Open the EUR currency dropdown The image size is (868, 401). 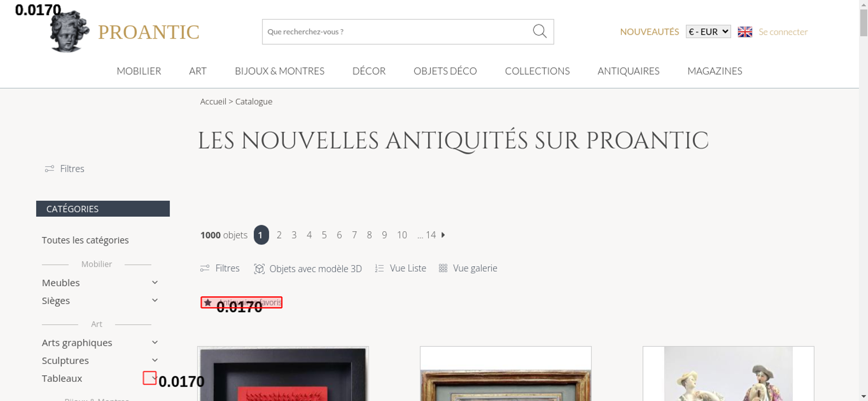(708, 32)
